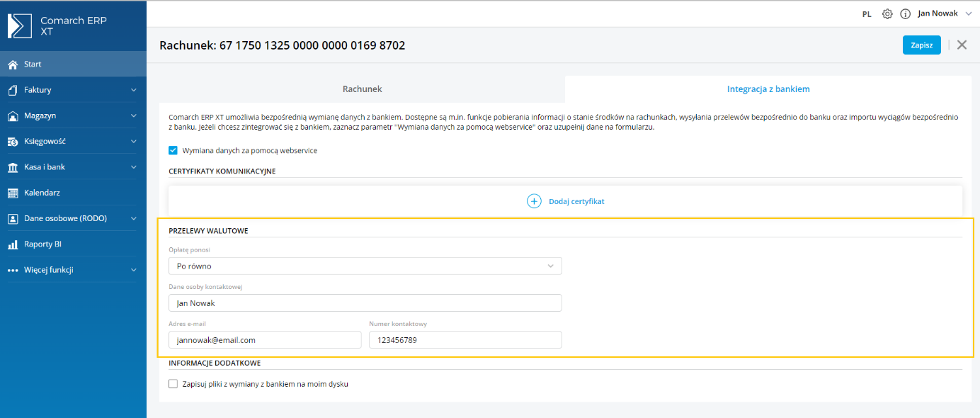Click the plus icon to add a certificate
The height and width of the screenshot is (418, 980).
pos(534,201)
